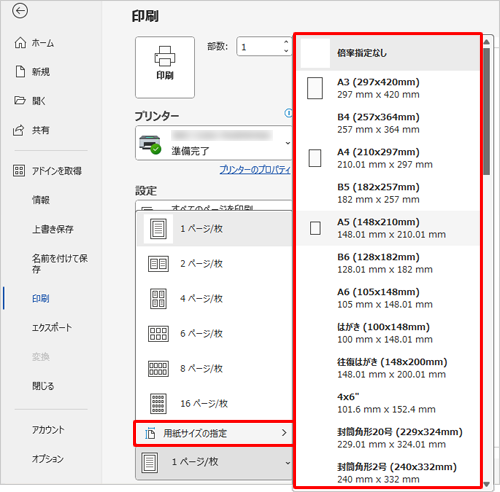Open アカウント (Account) in the sidebar

point(48,430)
